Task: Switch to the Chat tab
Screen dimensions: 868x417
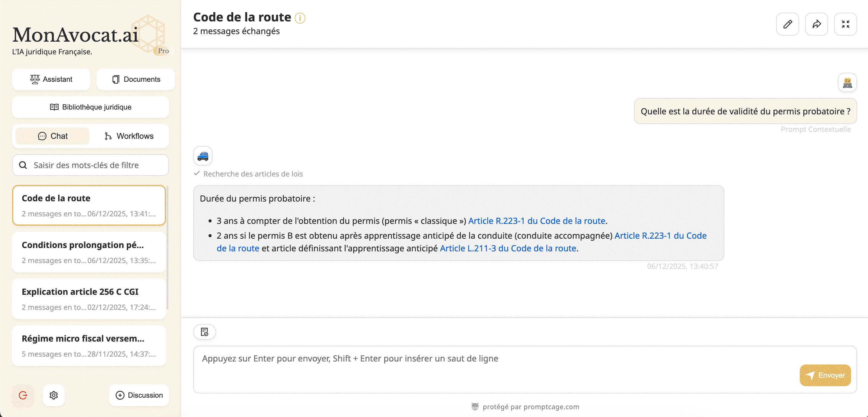Action: point(53,136)
